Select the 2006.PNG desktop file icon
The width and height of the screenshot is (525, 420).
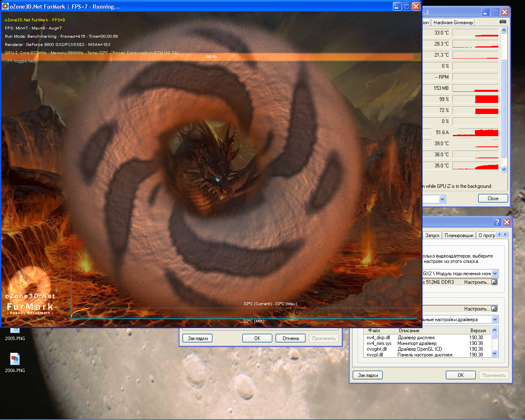coord(15,360)
